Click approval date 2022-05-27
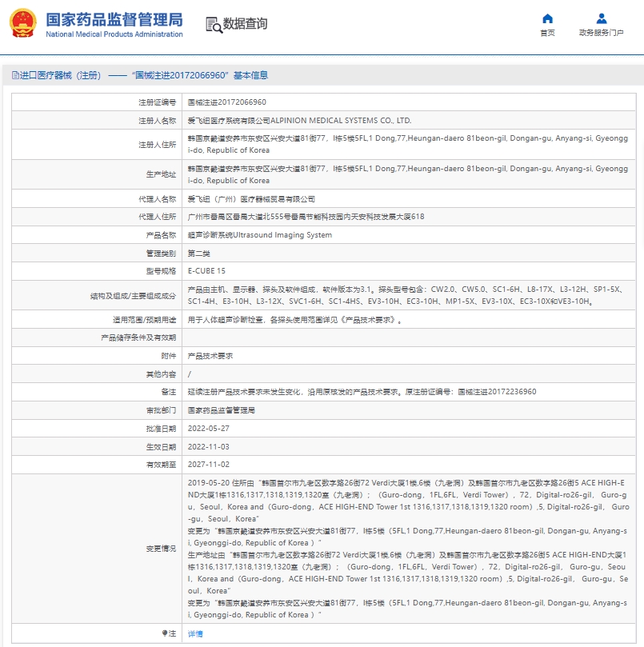This screenshot has height=647, width=644. [209, 429]
